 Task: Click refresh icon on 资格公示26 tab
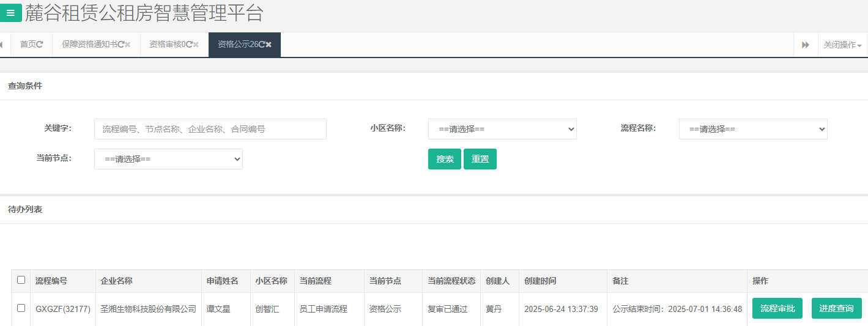262,45
